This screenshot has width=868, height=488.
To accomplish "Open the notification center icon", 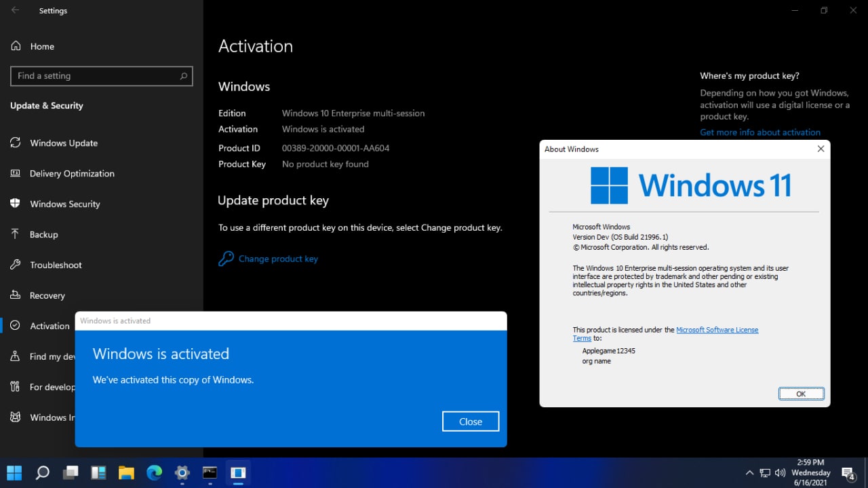I will tap(848, 473).
